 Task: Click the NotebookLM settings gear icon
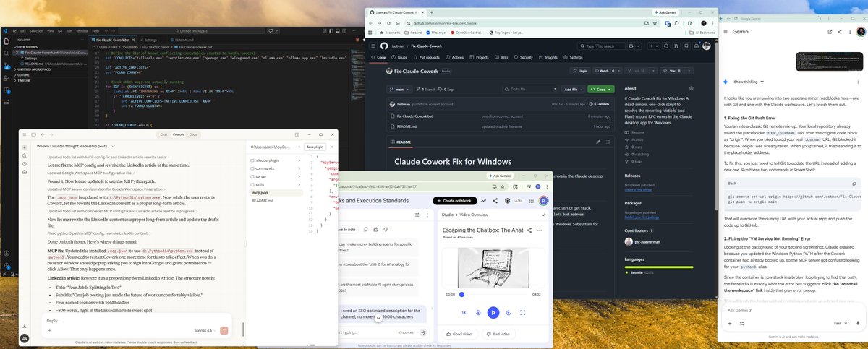[507, 201]
